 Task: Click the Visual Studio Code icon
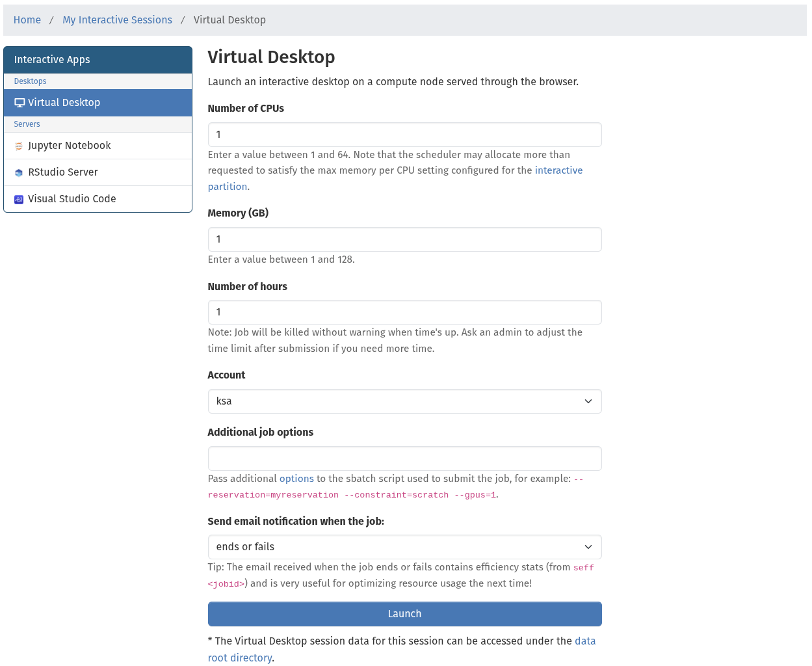pyautogui.click(x=19, y=200)
